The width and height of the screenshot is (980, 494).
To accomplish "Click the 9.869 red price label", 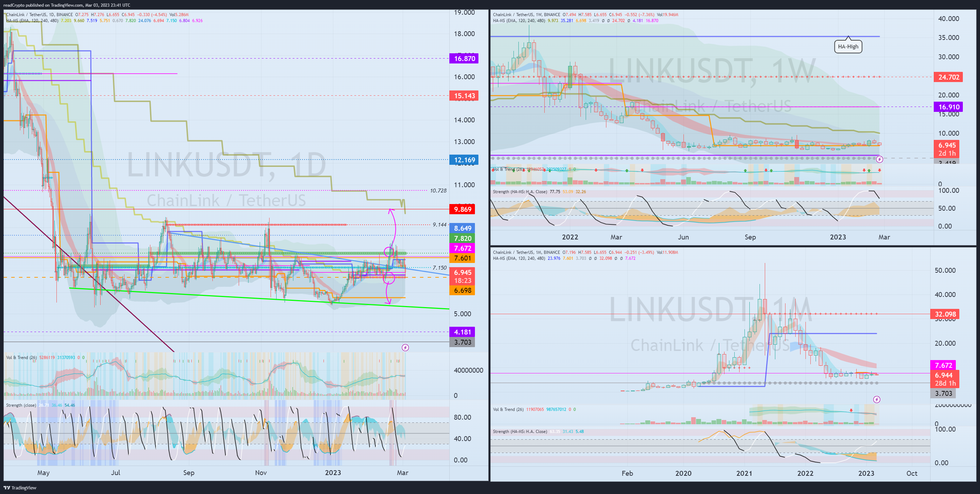I will click(x=463, y=209).
